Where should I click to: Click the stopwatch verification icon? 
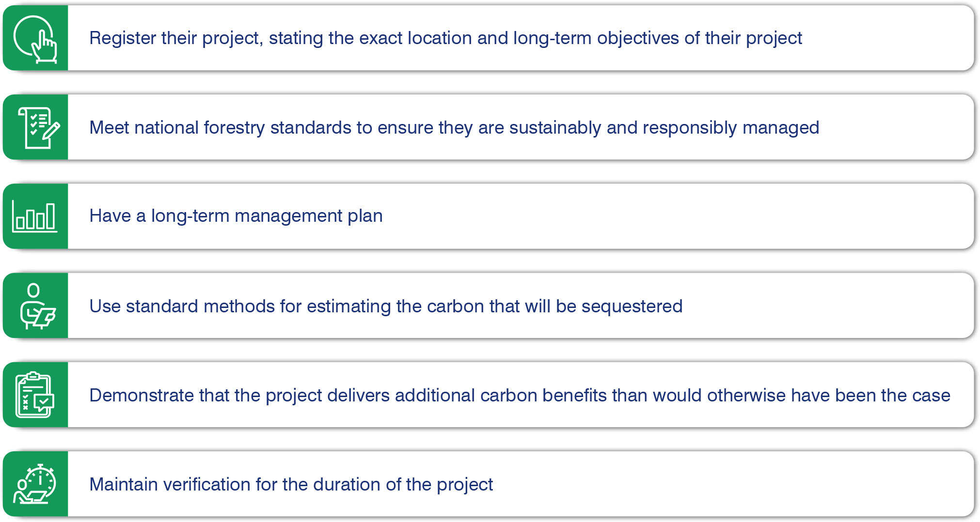pyautogui.click(x=35, y=484)
